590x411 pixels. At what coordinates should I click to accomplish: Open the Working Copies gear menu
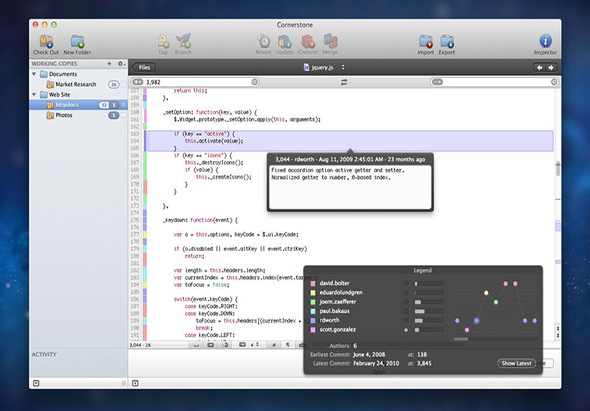point(121,64)
